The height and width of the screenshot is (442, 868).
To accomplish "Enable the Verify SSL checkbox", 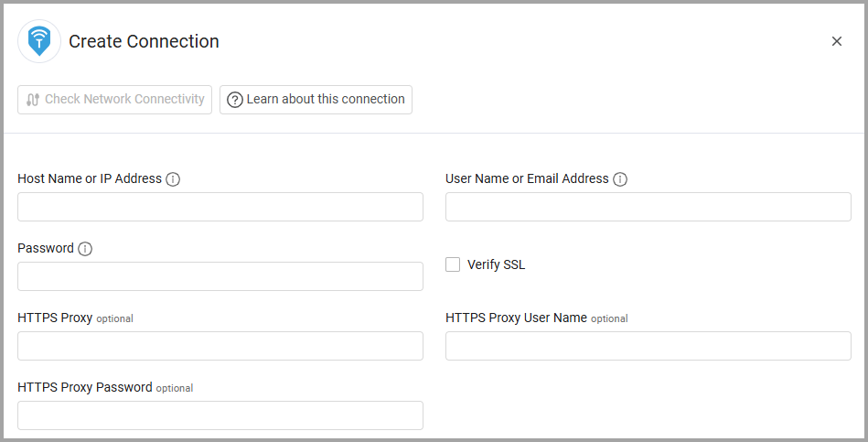I will pos(453,264).
